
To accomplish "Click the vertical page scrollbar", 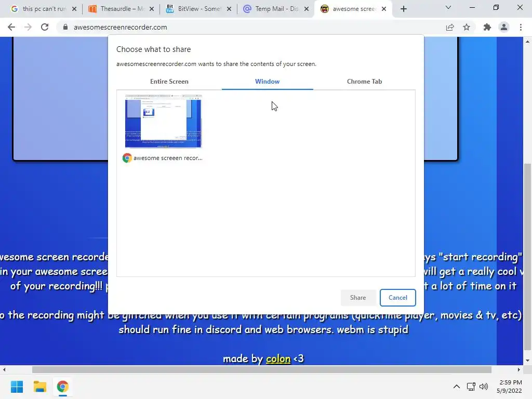I will point(527,256).
